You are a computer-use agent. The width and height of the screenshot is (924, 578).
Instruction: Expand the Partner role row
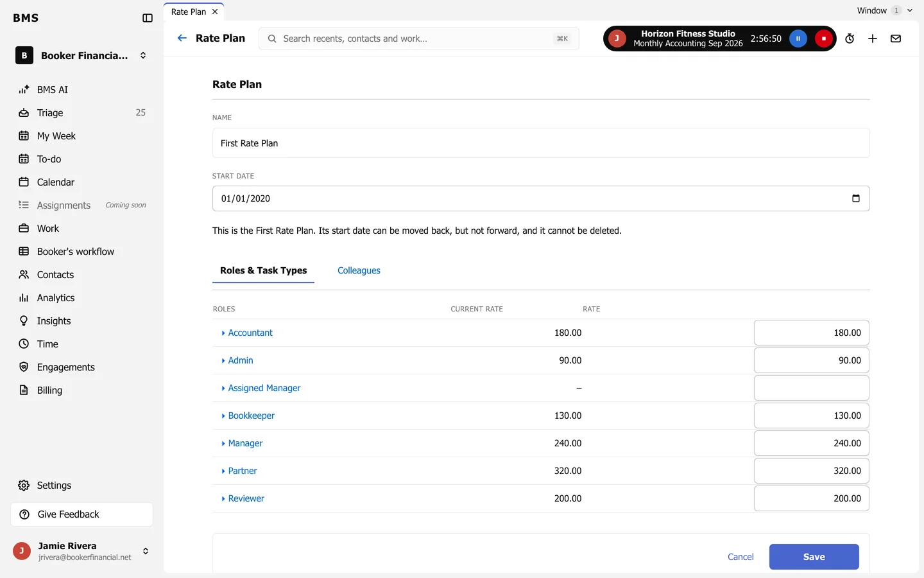pyautogui.click(x=239, y=471)
